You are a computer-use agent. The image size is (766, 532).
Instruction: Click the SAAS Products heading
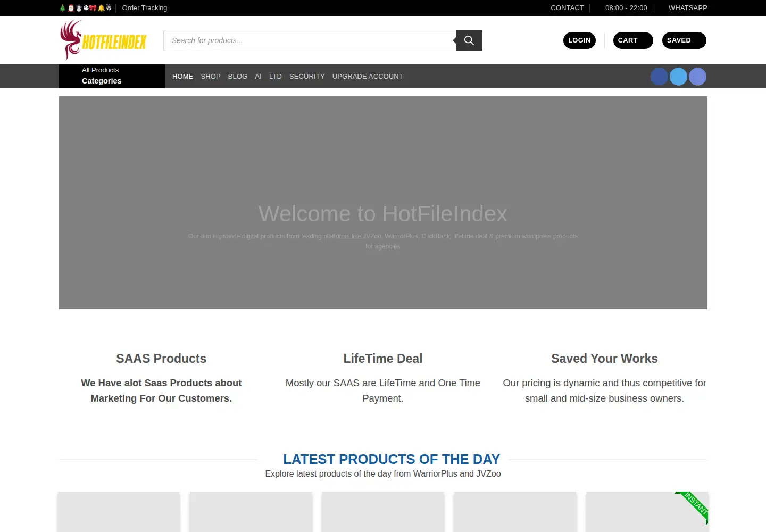click(x=161, y=359)
